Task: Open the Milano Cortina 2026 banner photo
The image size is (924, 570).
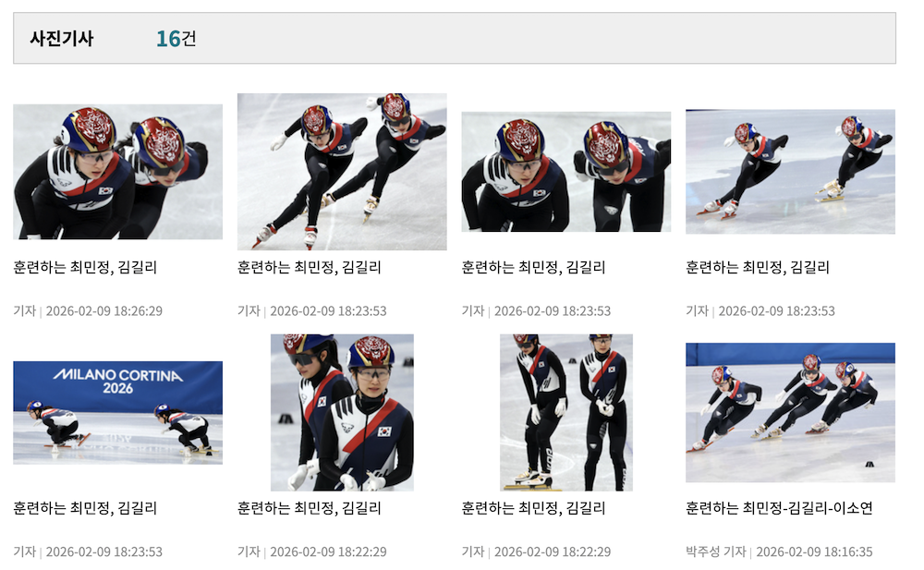Action: coord(118,413)
